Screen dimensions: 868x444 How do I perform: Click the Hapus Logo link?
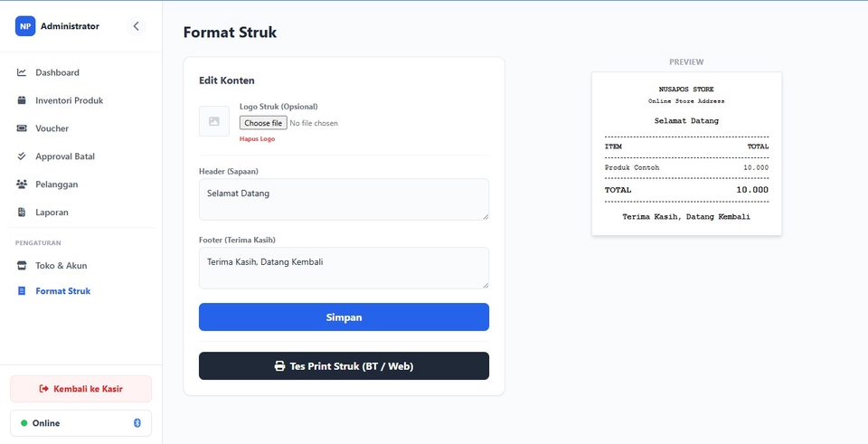click(257, 139)
